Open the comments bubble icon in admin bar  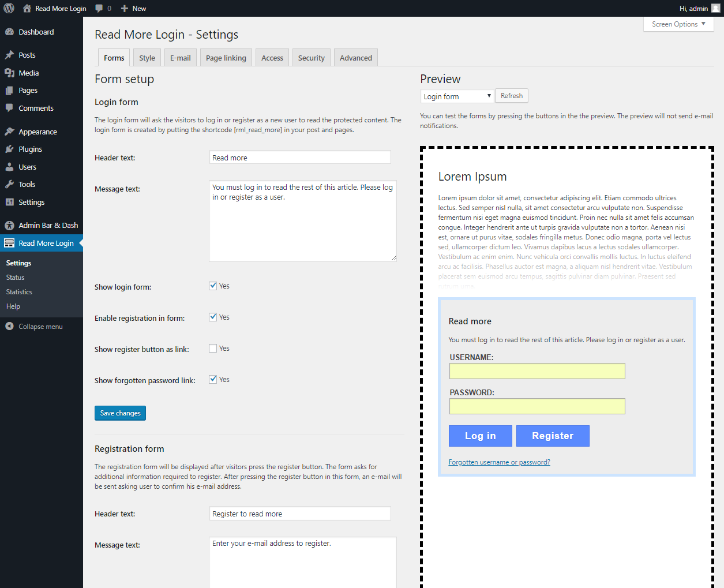coord(99,8)
